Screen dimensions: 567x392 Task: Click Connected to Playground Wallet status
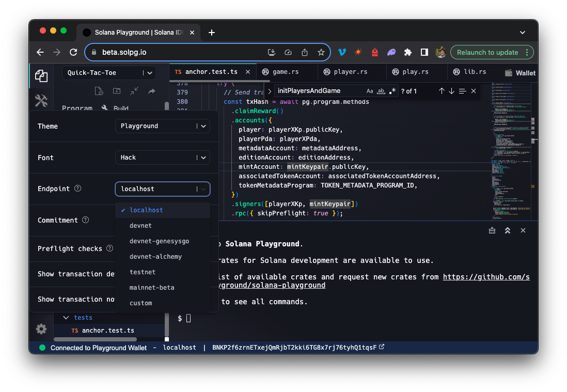pos(98,348)
